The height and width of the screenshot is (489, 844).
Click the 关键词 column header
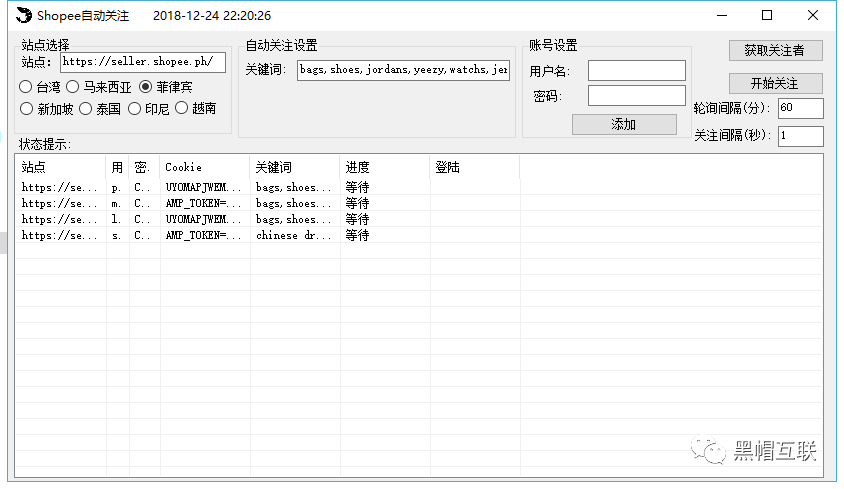tap(295, 167)
